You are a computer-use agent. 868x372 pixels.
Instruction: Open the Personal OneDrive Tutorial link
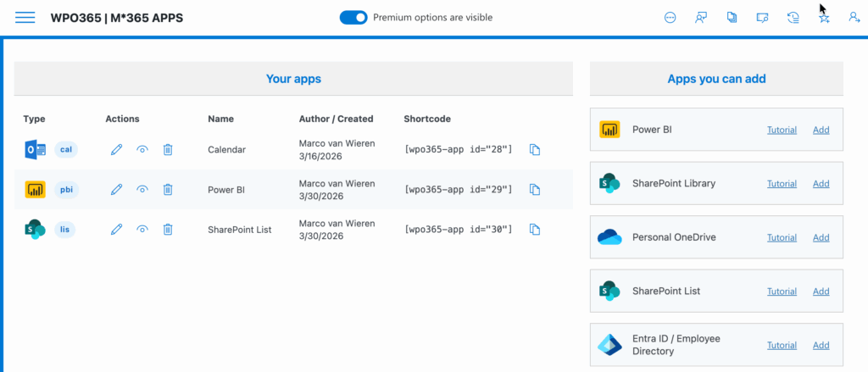(x=782, y=237)
